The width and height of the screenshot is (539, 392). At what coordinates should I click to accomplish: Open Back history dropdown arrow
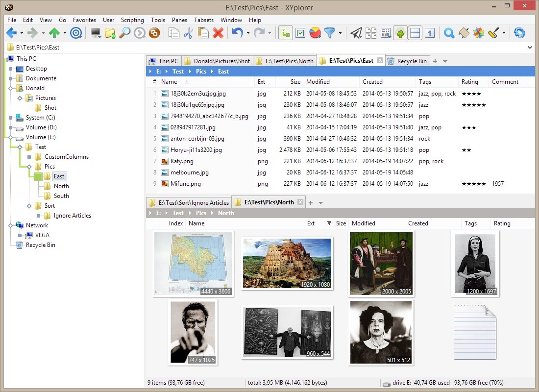tap(22, 33)
